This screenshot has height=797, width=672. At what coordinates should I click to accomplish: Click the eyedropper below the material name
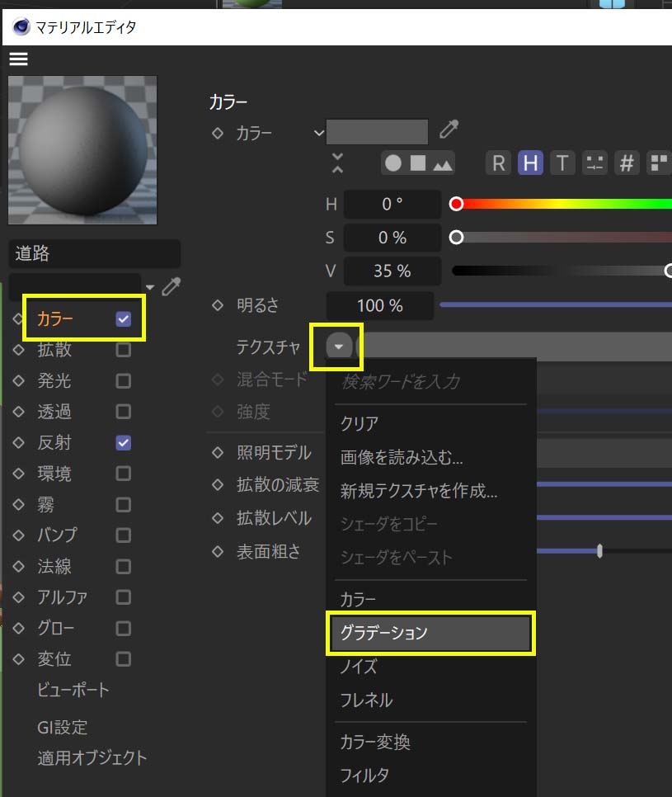[x=172, y=286]
